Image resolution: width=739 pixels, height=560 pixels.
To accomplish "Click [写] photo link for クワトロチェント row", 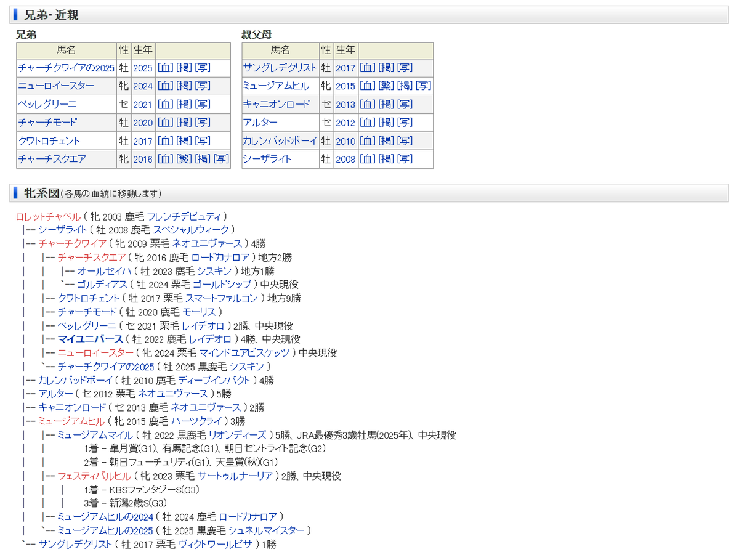I will point(203,140).
